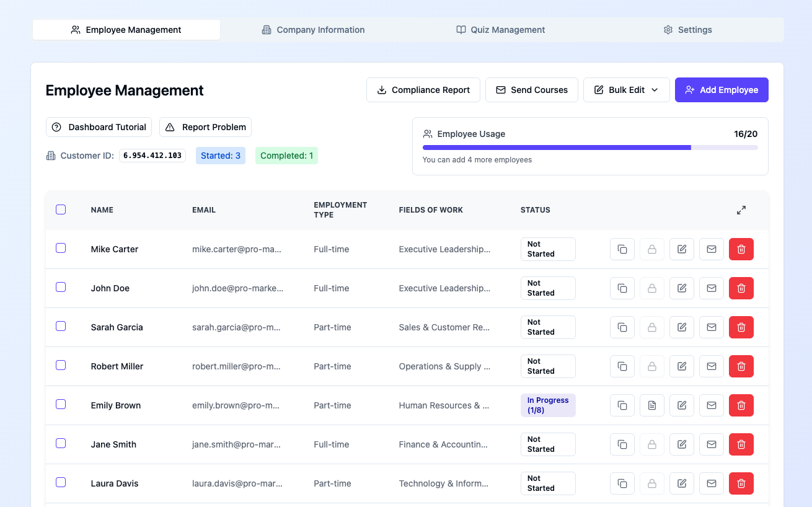This screenshot has height=507, width=812.
Task: Tick the checkbox next to Mike Carter
Action: (60, 247)
